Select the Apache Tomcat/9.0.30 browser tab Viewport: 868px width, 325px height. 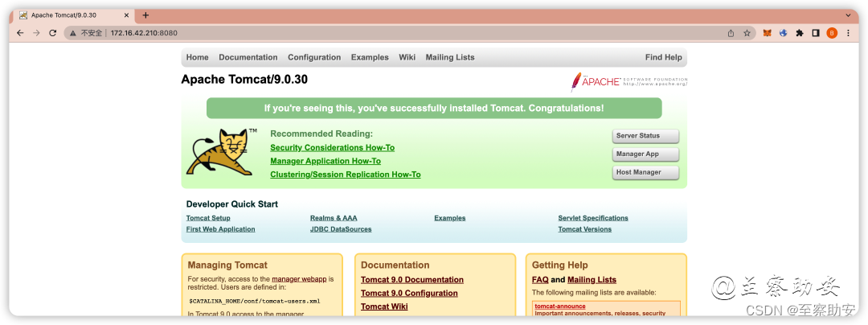click(x=74, y=15)
